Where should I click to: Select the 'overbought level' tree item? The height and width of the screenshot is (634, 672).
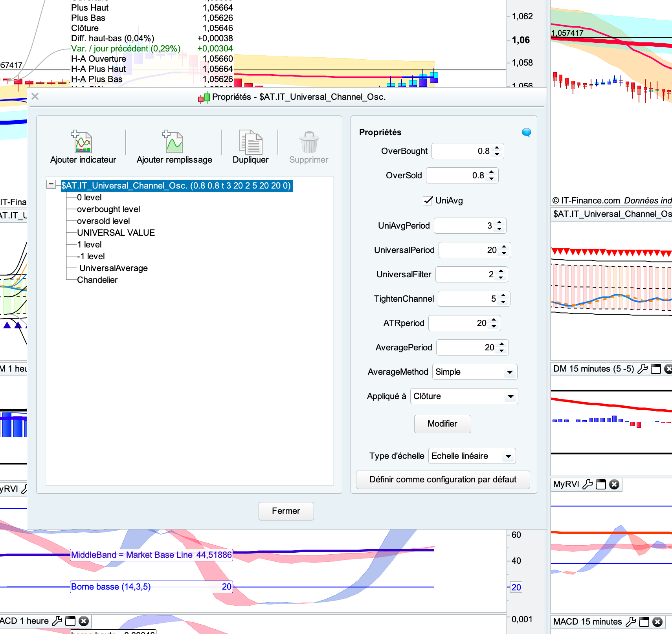click(108, 209)
